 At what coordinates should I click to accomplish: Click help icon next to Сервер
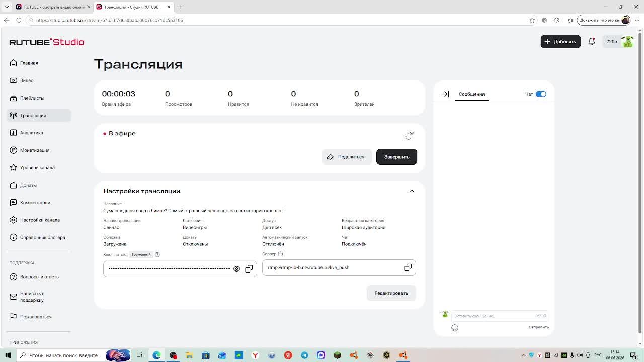[280, 254]
